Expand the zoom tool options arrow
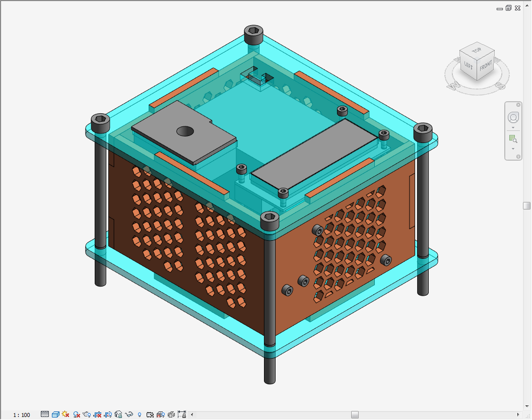532x420 pixels. (513, 149)
